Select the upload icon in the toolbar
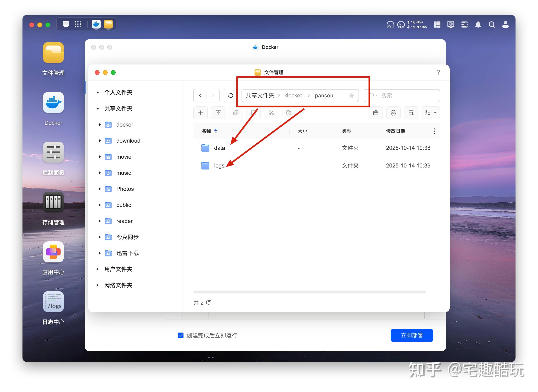The height and width of the screenshot is (392, 538). (218, 113)
